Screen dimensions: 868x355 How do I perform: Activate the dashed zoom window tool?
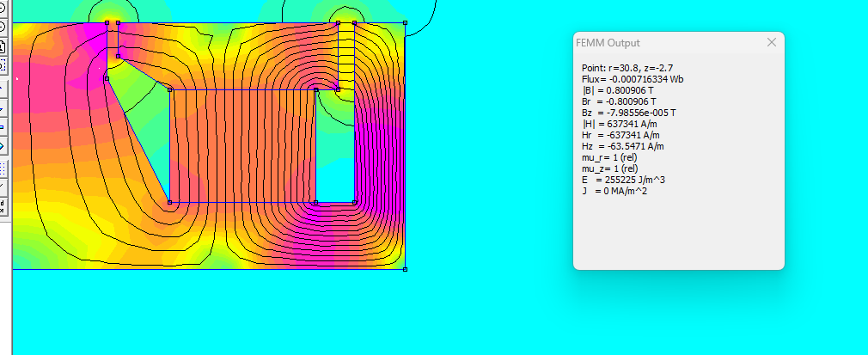coord(2,65)
